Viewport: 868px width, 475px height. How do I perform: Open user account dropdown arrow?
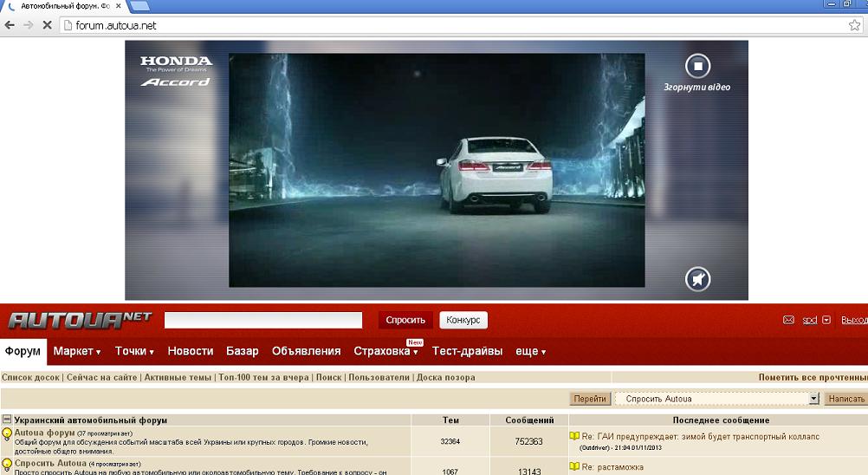click(x=826, y=320)
